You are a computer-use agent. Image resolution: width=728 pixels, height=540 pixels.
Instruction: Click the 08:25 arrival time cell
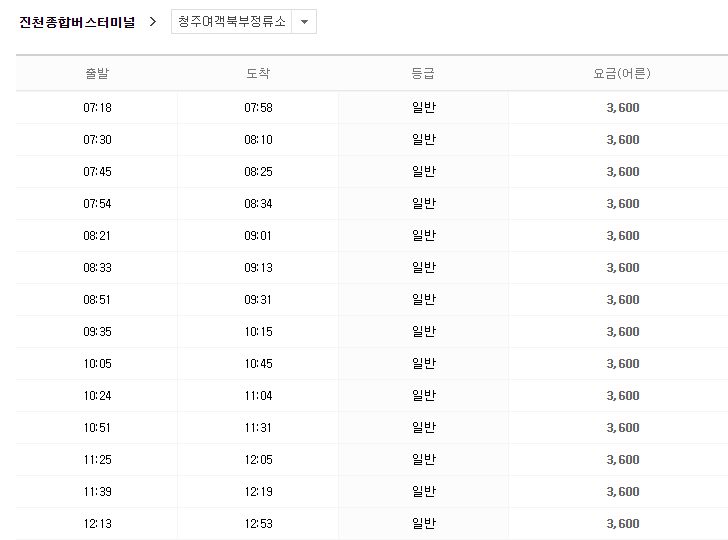258,172
